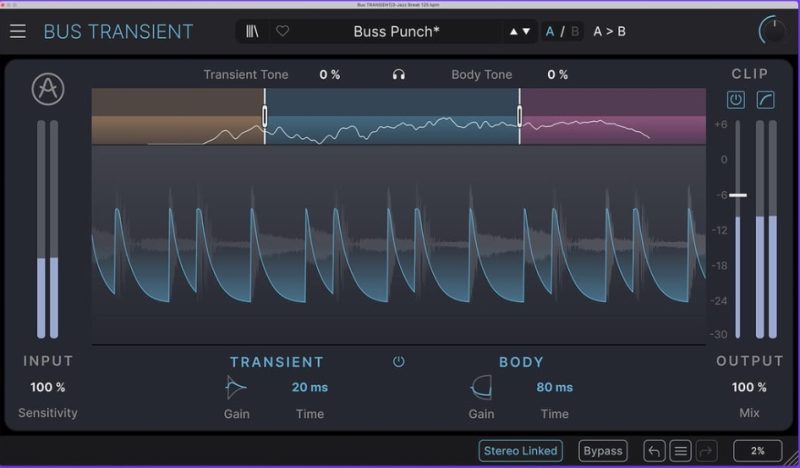Image resolution: width=800 pixels, height=468 pixels.
Task: Click the Body Tone label
Action: pos(482,75)
